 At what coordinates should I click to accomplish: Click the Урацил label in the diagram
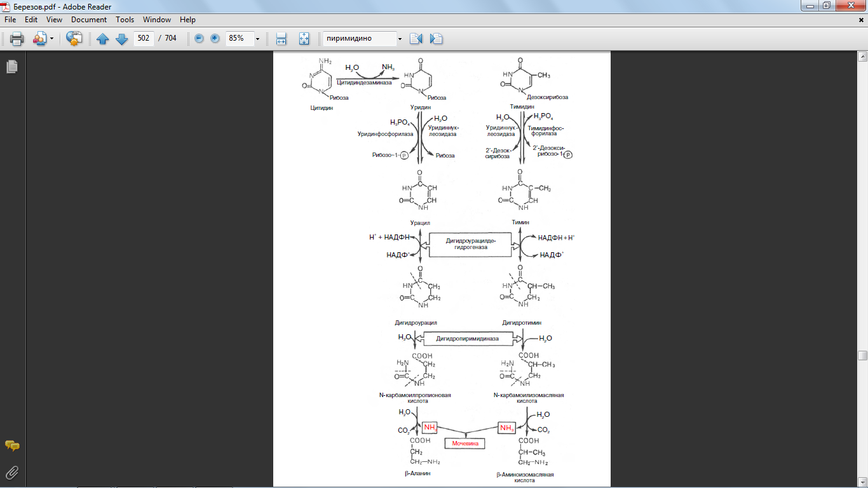click(x=420, y=223)
